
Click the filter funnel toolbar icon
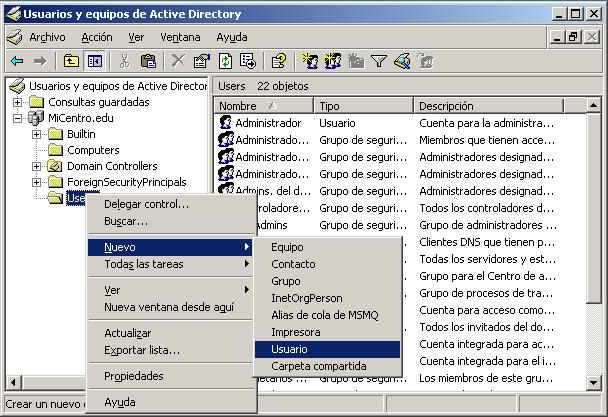[x=379, y=62]
